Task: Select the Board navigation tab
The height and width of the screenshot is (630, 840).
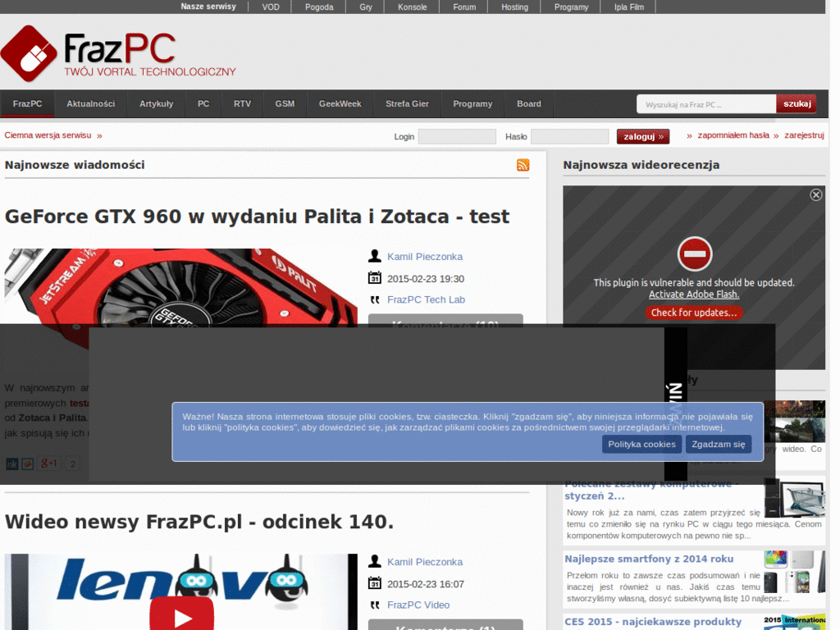Action: pyautogui.click(x=529, y=104)
